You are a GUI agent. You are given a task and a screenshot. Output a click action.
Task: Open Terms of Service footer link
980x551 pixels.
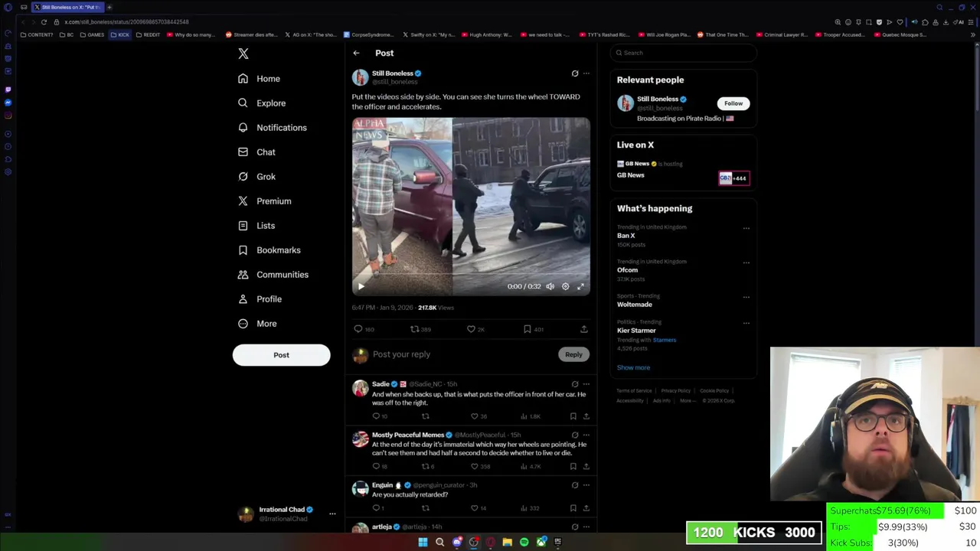tap(635, 391)
